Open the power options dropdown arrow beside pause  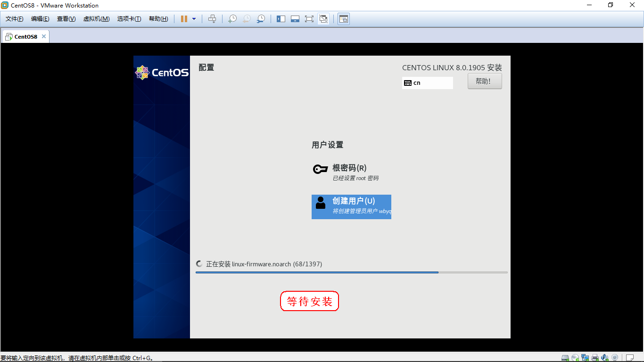(x=194, y=19)
